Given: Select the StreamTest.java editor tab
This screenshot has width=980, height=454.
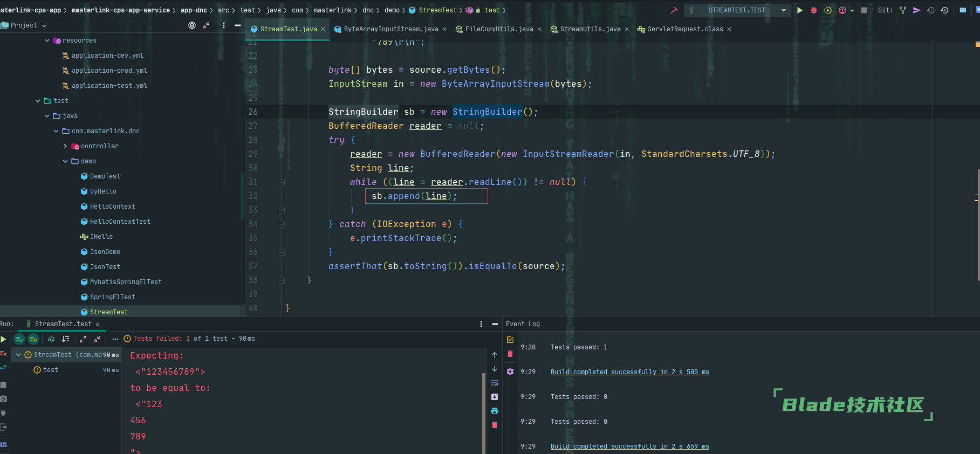Looking at the screenshot, I should point(288,29).
